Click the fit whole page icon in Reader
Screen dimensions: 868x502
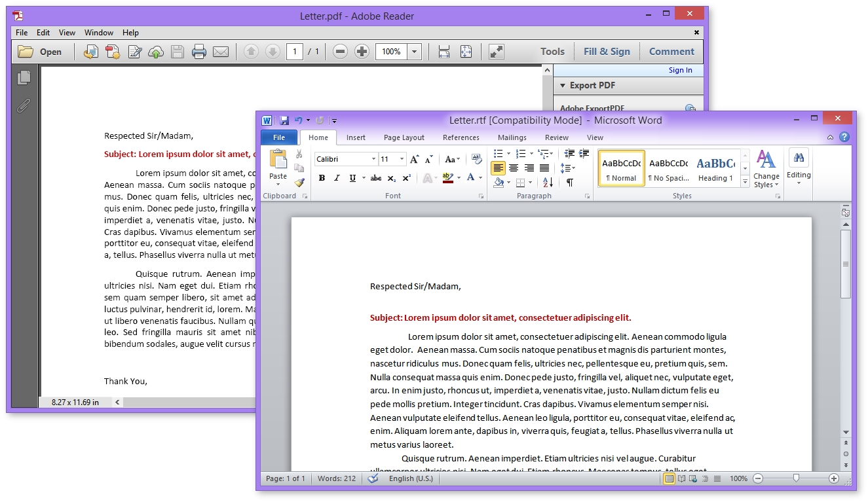466,52
